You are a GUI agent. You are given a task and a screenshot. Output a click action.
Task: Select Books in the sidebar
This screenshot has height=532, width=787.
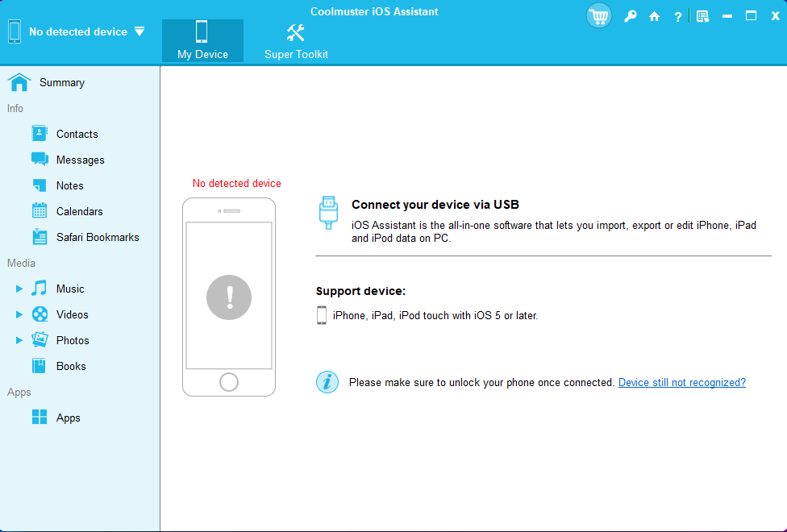[71, 367]
